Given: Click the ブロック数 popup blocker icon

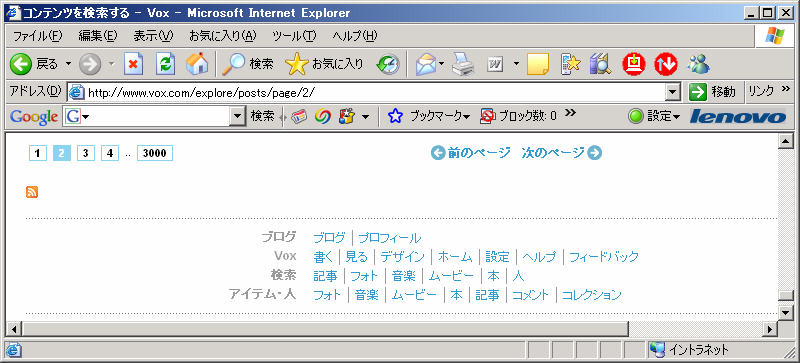Looking at the screenshot, I should click(x=488, y=117).
